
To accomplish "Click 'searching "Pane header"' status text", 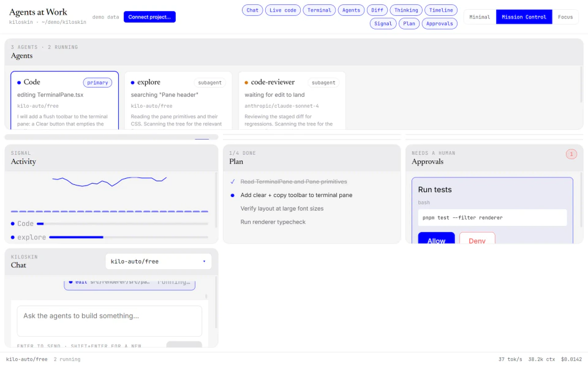I will pos(165,95).
